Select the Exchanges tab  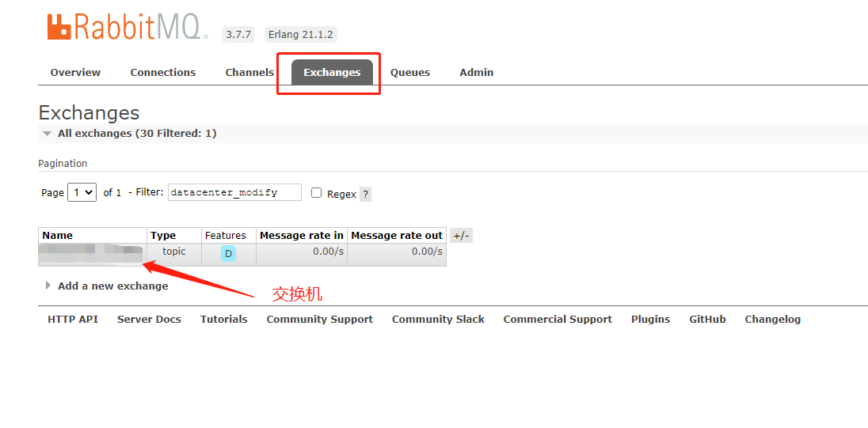[332, 73]
